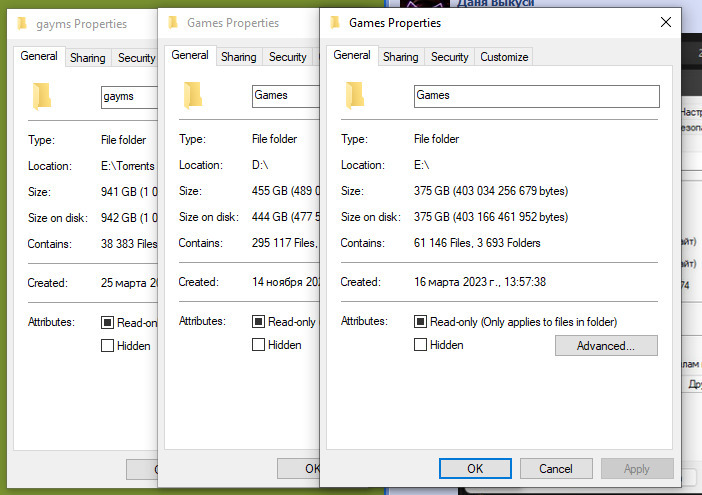The image size is (702, 495).
Task: Click the title bar folder icon of the middle Games Properties window
Action: coord(173,22)
